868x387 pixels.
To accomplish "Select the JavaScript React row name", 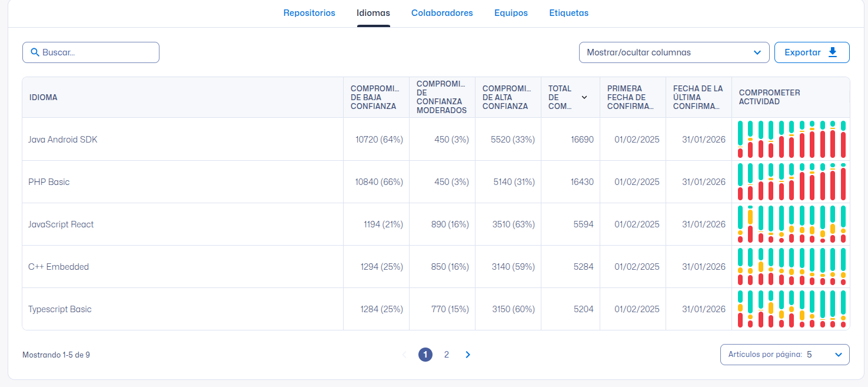I will click(x=61, y=224).
